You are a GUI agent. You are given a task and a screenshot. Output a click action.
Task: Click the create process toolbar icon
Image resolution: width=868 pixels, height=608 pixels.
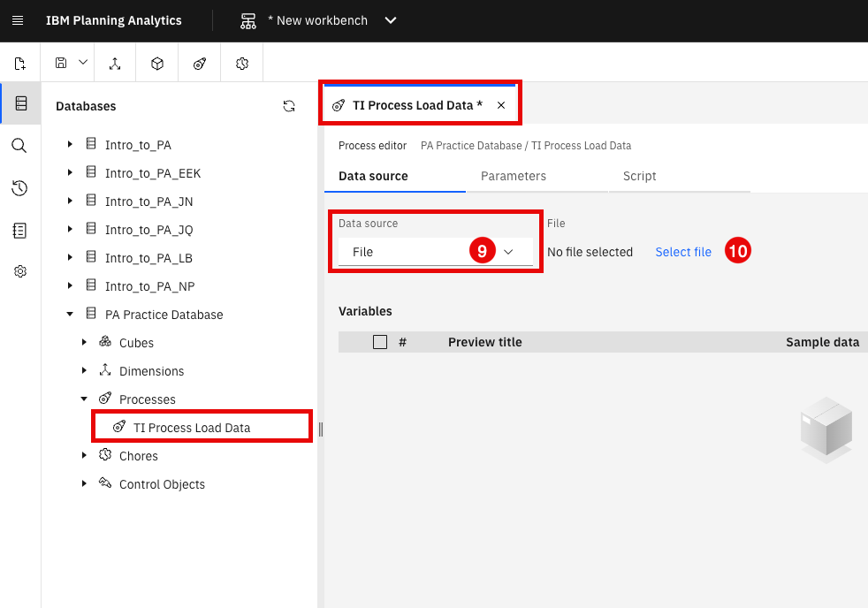click(x=200, y=64)
